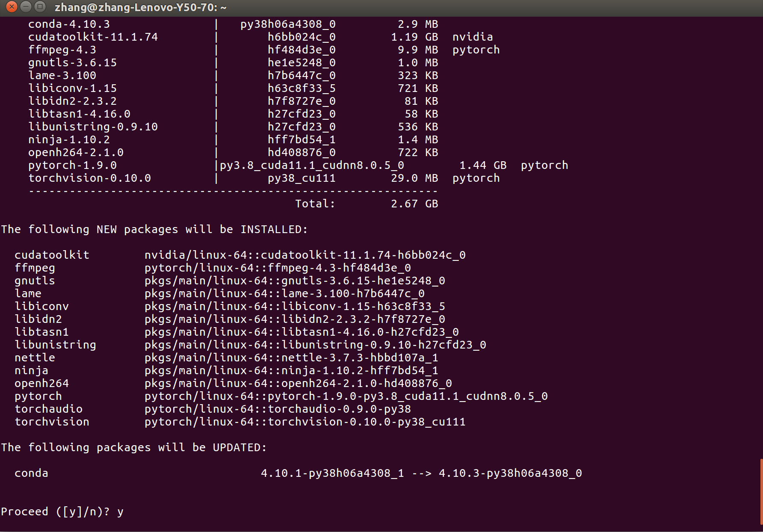Click 'cudatoolkit-11.1.74' in the download list
The image size is (763, 532).
pos(93,37)
